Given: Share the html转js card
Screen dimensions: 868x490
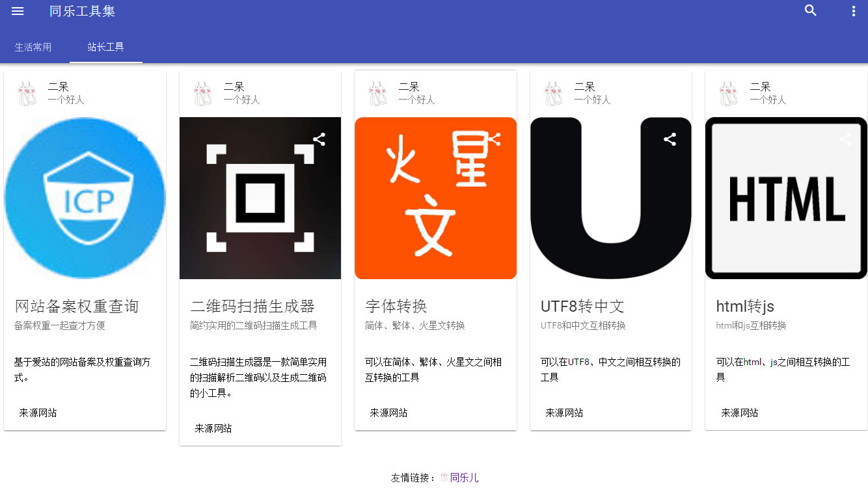Looking at the screenshot, I should (845, 139).
